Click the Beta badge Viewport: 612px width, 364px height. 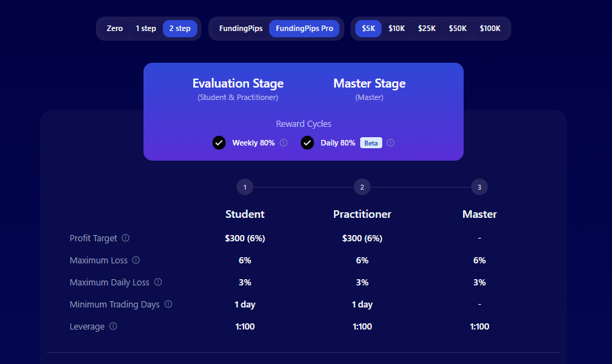pyautogui.click(x=371, y=143)
